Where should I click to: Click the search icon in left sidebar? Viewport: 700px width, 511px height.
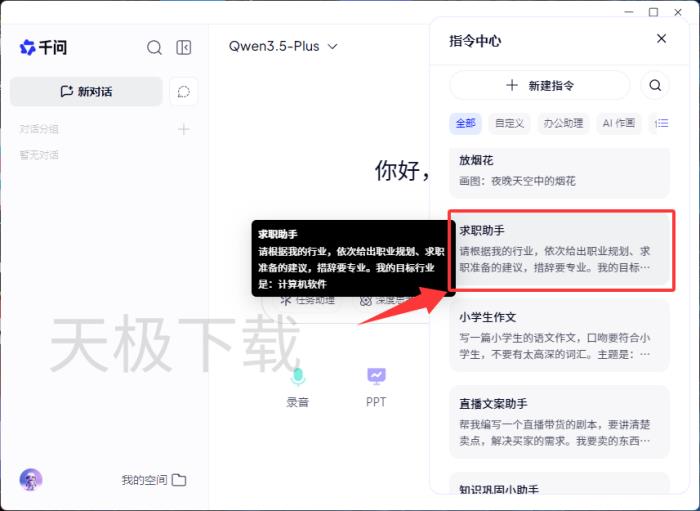(x=154, y=47)
